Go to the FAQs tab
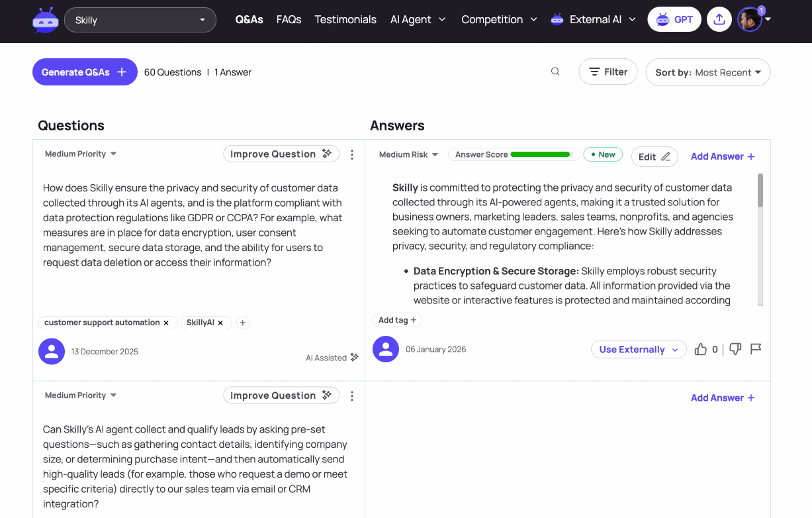This screenshot has width=812, height=518. [289, 20]
